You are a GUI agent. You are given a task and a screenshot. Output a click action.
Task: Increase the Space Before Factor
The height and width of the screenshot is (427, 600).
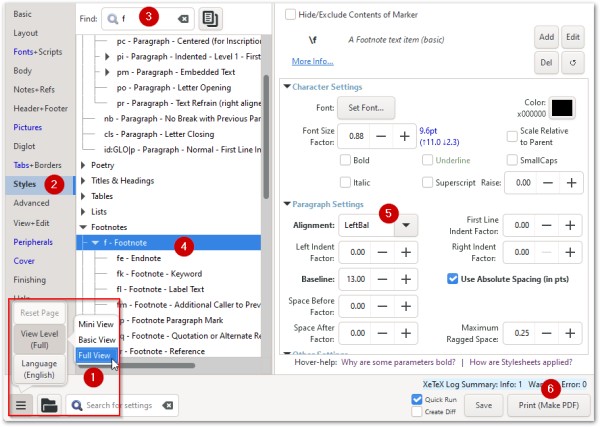pyautogui.click(x=406, y=306)
